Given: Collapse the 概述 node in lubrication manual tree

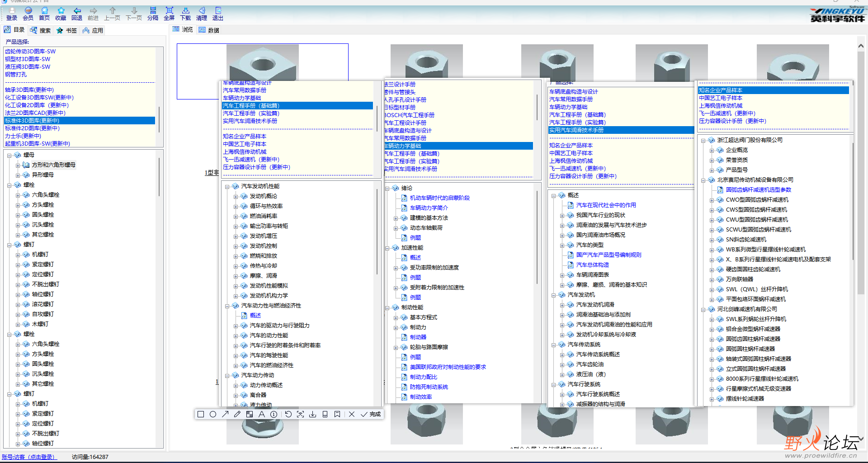Looking at the screenshot, I should [554, 195].
